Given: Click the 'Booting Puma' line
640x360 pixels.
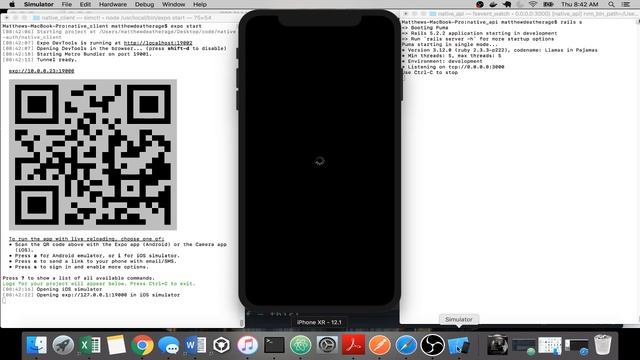Looking at the screenshot, I should [429, 28].
